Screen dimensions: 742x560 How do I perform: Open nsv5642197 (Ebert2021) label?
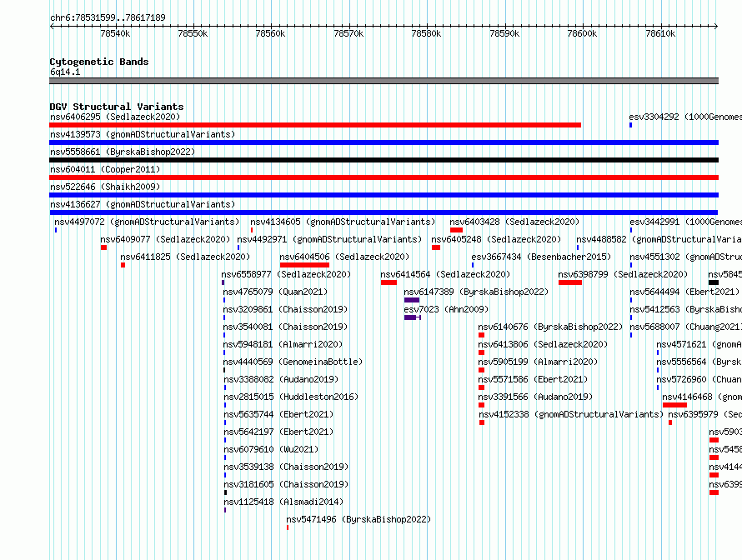coord(278,432)
